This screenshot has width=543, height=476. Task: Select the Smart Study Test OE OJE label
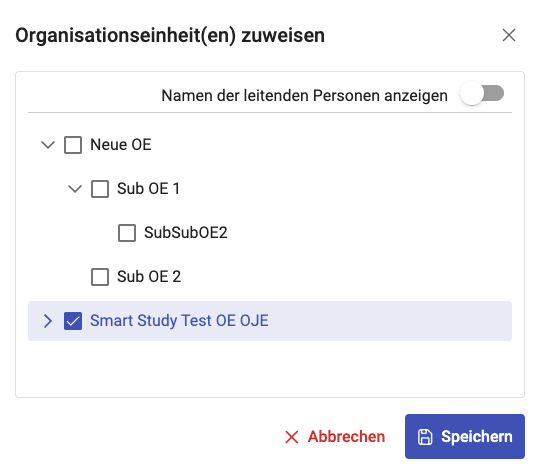tap(179, 321)
